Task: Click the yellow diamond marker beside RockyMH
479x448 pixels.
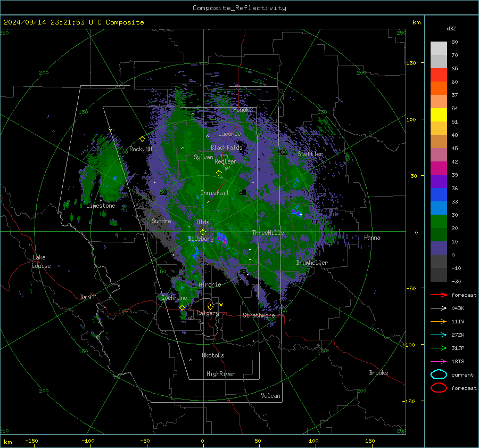Action: point(142,139)
